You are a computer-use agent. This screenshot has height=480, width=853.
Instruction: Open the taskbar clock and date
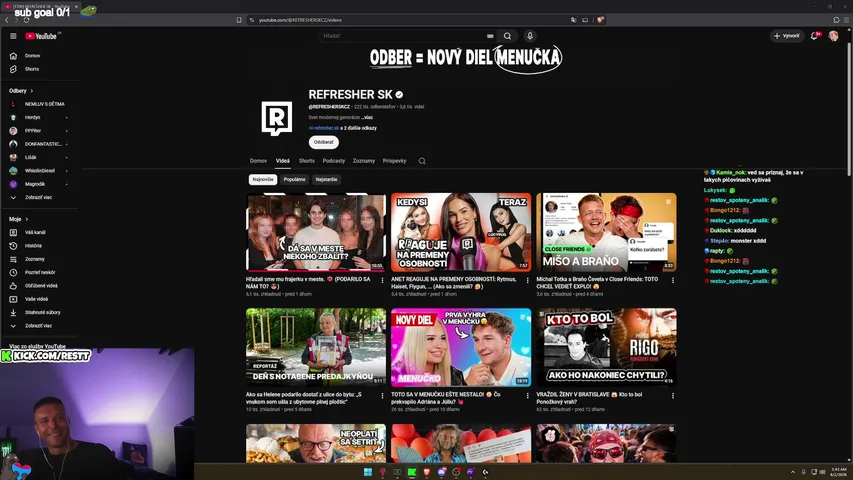[x=838, y=472]
